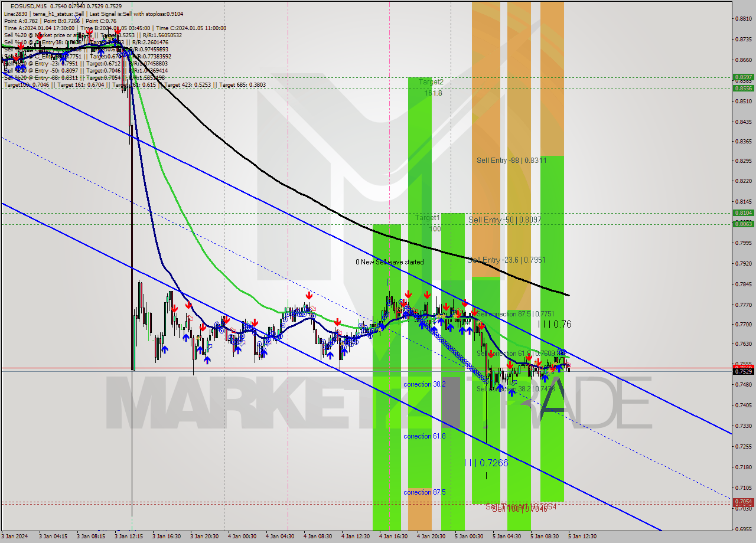Click the Target2 label on the chart
The height and width of the screenshot is (543, 756).
[431, 82]
